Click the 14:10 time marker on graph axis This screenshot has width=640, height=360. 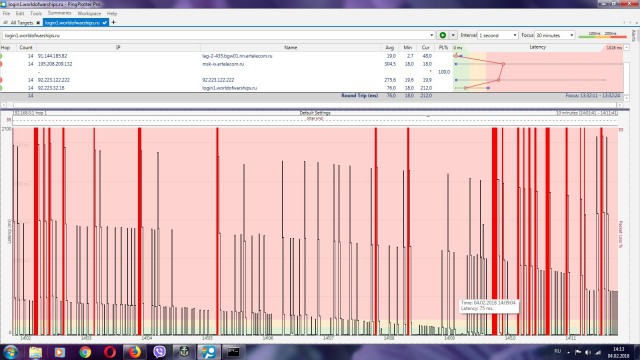[510, 338]
